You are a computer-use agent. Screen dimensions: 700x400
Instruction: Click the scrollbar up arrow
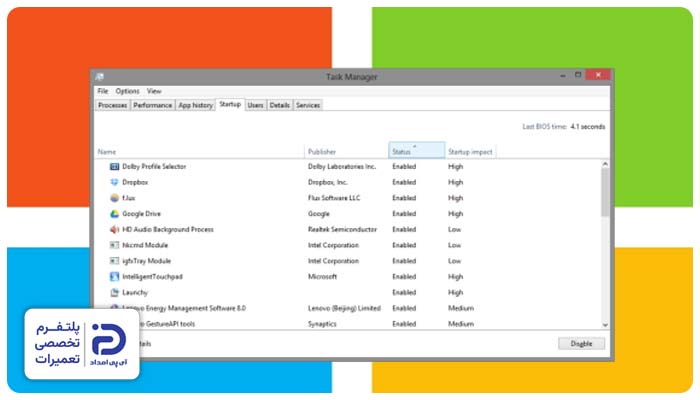605,164
